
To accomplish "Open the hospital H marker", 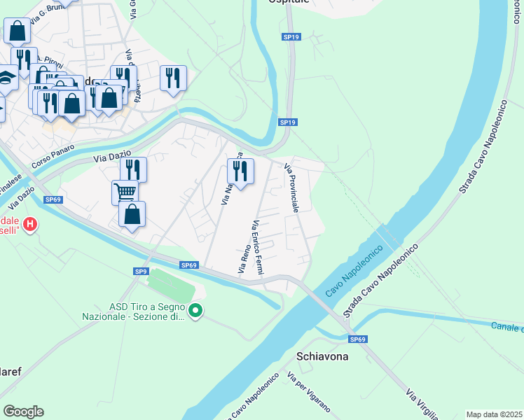I will 29,224.
